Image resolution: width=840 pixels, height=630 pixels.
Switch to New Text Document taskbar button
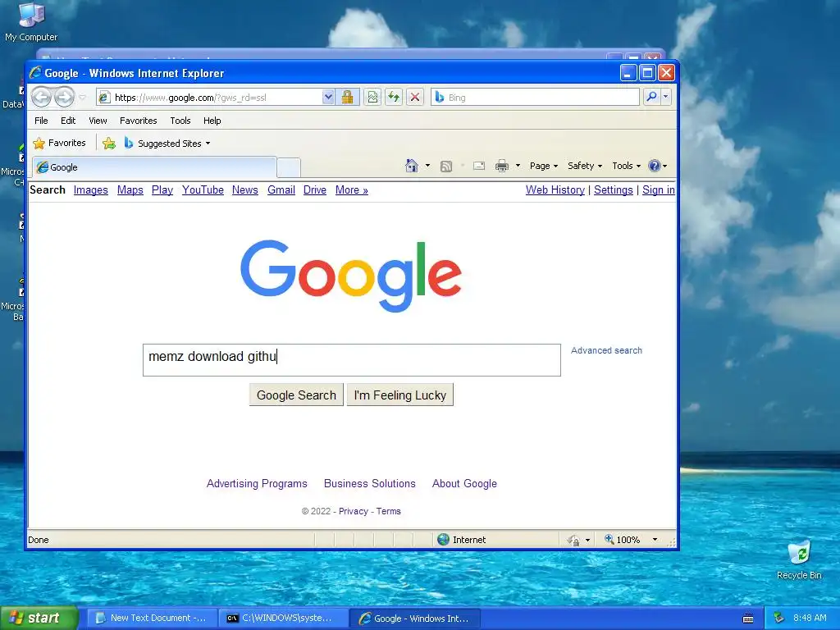point(152,618)
